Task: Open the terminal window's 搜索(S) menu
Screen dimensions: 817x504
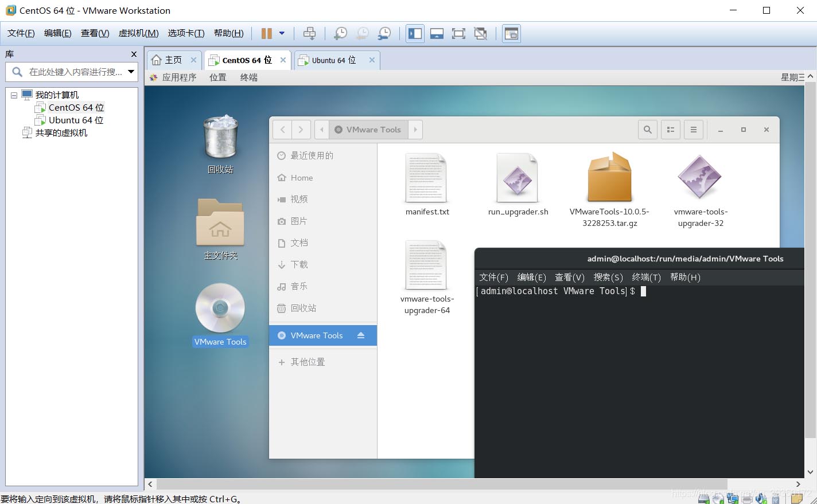Action: (x=608, y=278)
